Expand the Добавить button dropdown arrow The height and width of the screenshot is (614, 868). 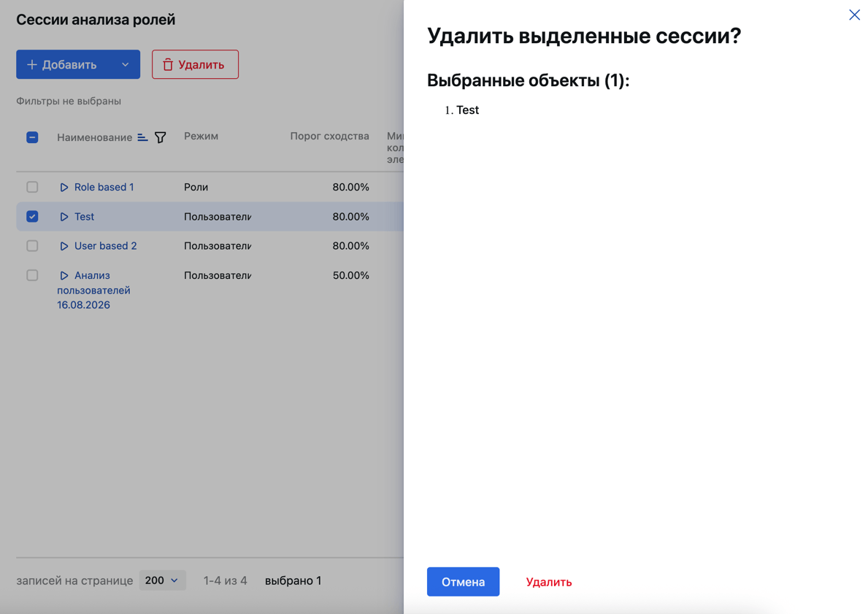[125, 65]
